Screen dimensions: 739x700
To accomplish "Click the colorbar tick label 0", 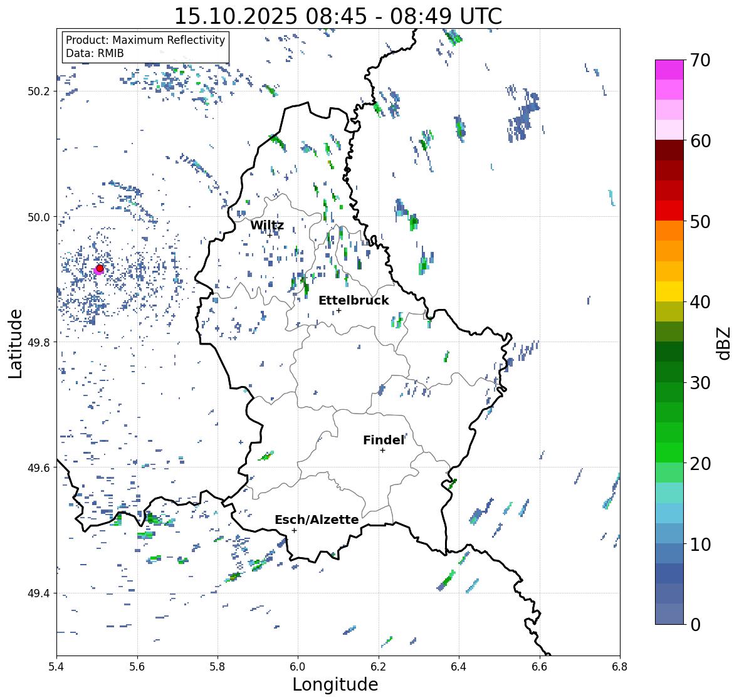I will pyautogui.click(x=696, y=625).
